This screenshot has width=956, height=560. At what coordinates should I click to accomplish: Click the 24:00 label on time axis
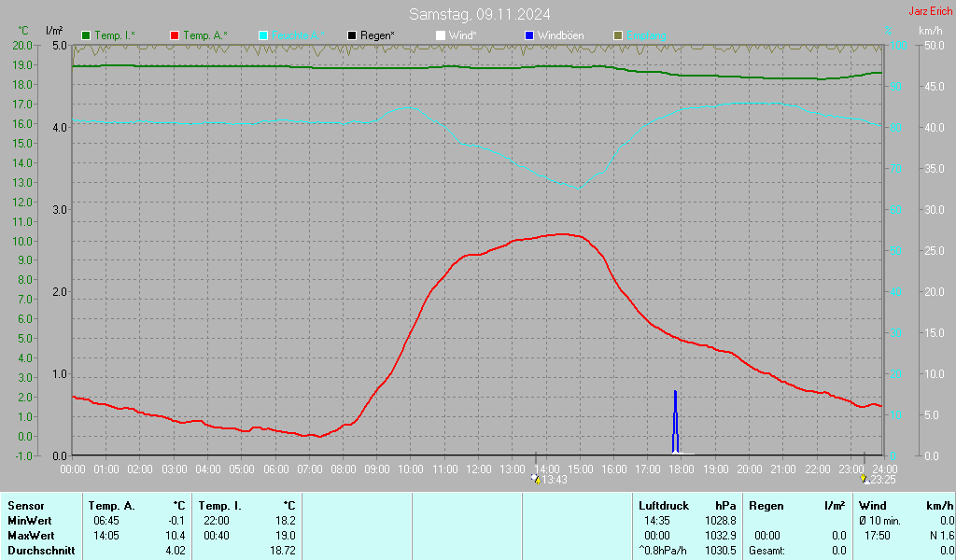point(885,469)
